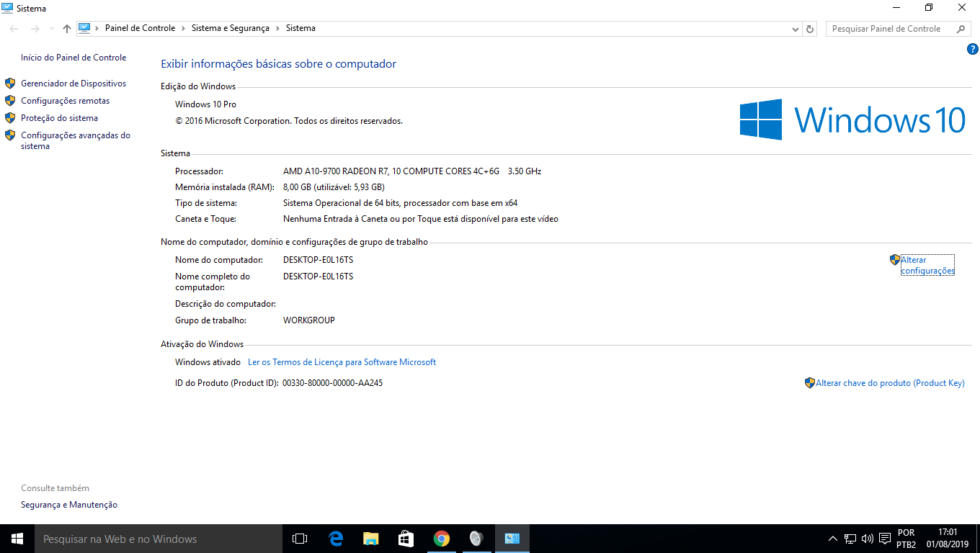Click the Windows ativado status text
This screenshot has width=980, height=553.
[x=208, y=362]
